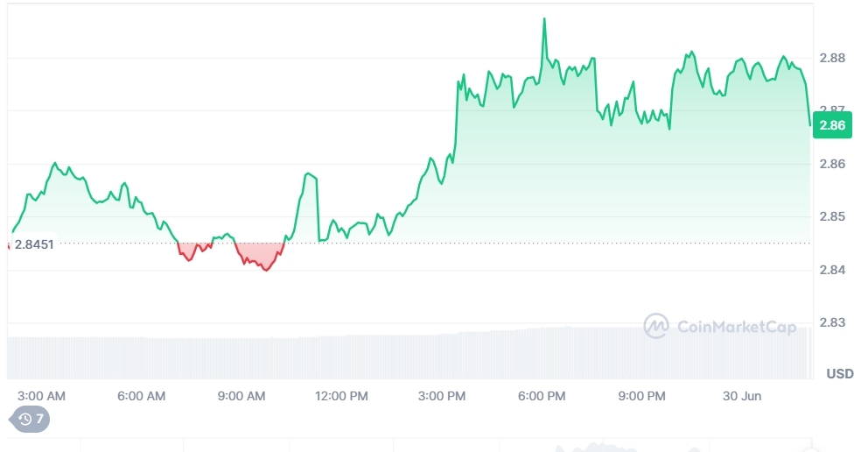
Task: Click the 2.83 price axis label
Action: tap(832, 322)
